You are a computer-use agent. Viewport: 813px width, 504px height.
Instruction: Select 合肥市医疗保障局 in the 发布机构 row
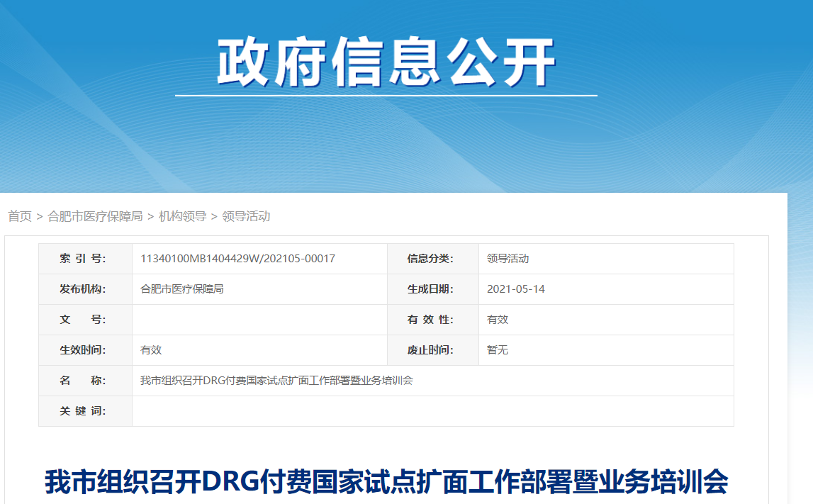(x=182, y=289)
